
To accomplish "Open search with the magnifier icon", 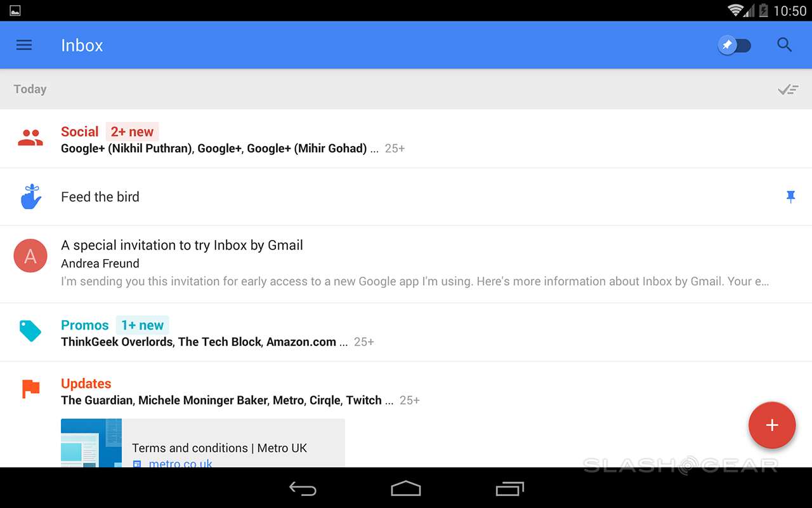I will click(x=785, y=45).
